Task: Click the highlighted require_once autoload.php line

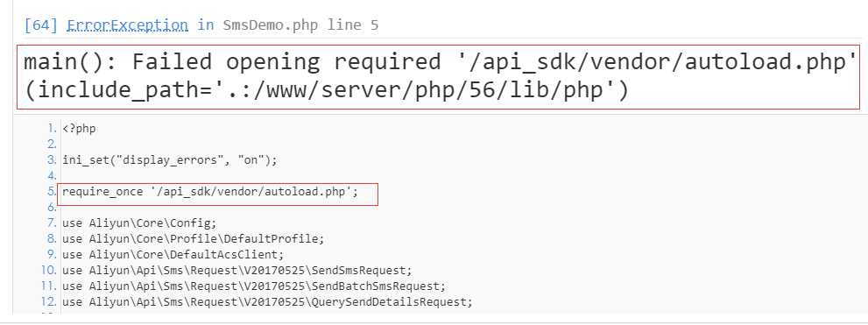Action: tap(210, 192)
